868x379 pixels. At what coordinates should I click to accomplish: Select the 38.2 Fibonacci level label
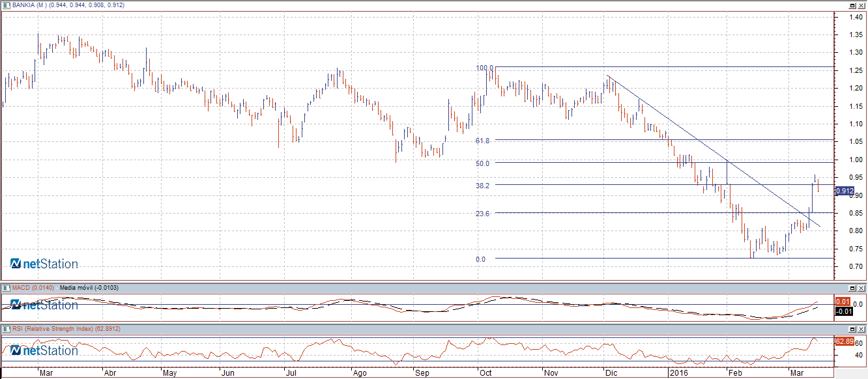pos(483,186)
